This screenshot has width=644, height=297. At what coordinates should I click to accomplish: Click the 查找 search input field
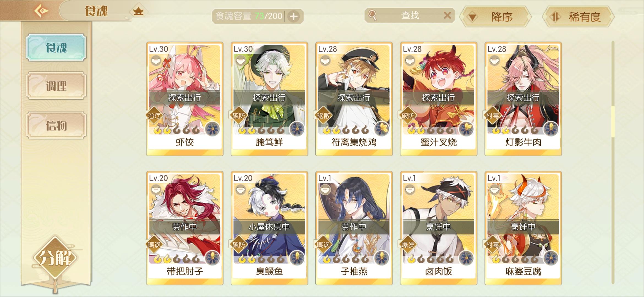pos(410,15)
